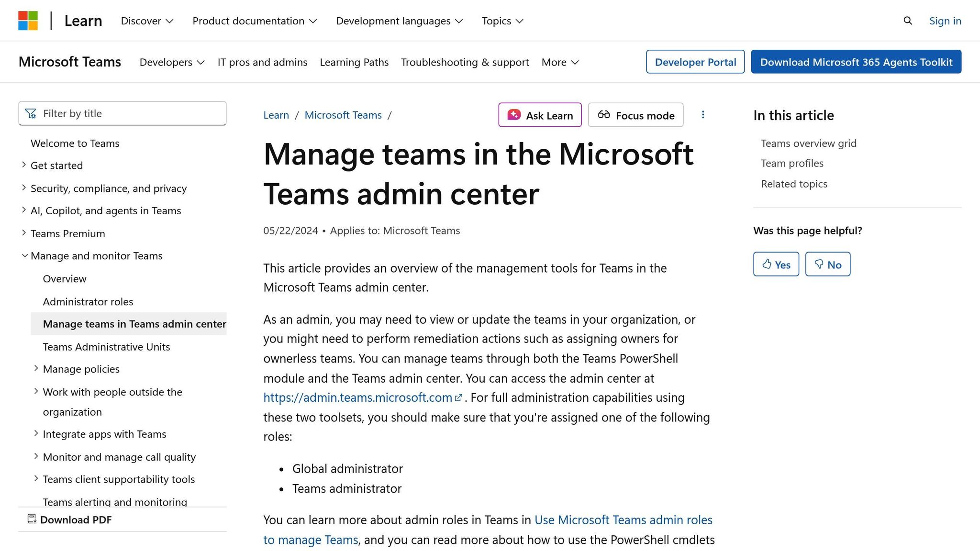Viewport: 980px width, 551px height.
Task: Open the Topics dropdown
Action: 502,21
